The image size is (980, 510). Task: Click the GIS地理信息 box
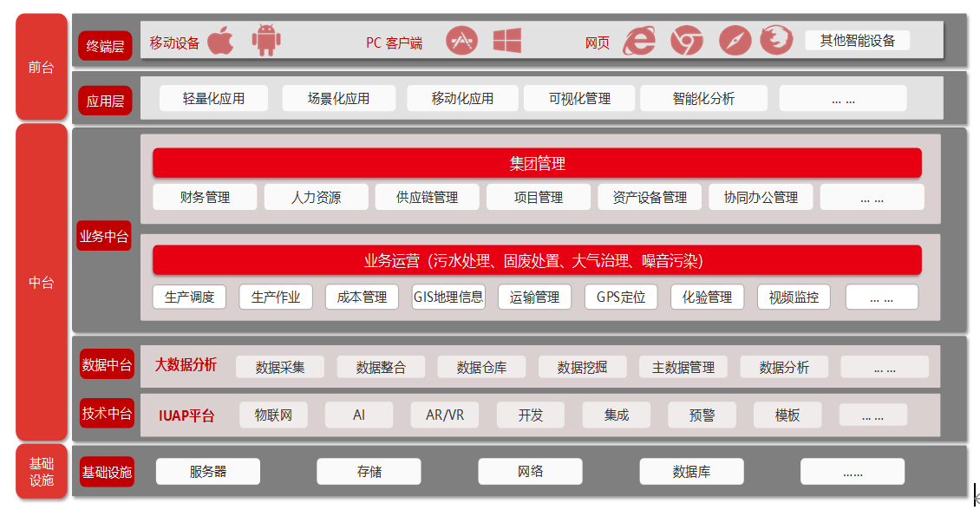click(x=448, y=297)
